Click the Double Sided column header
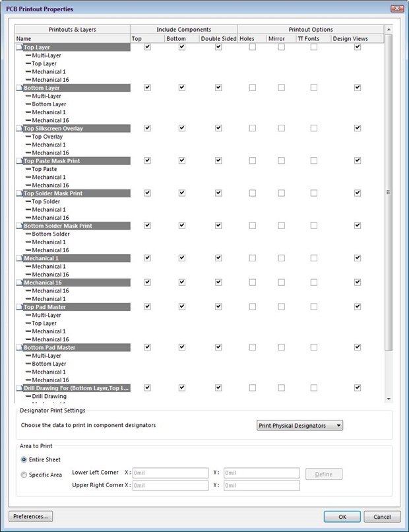The height and width of the screenshot is (532, 409). point(218,39)
